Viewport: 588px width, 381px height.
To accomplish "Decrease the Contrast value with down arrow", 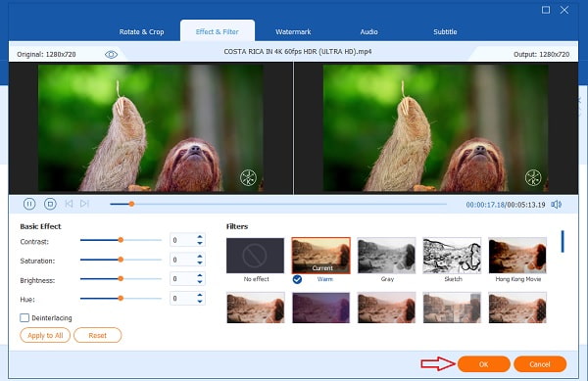I will point(200,243).
